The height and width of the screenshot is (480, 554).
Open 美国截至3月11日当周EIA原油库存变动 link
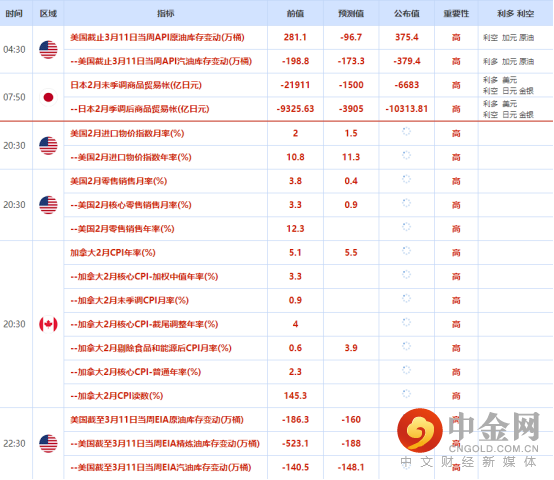(x=157, y=419)
